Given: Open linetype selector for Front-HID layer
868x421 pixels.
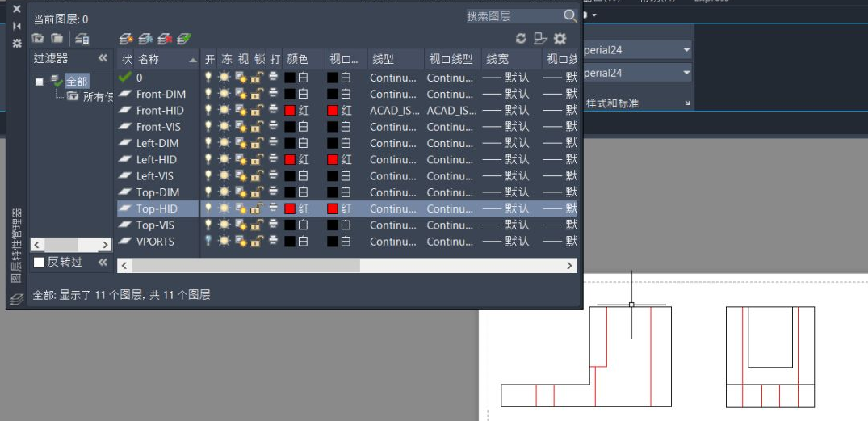Looking at the screenshot, I should pyautogui.click(x=393, y=110).
